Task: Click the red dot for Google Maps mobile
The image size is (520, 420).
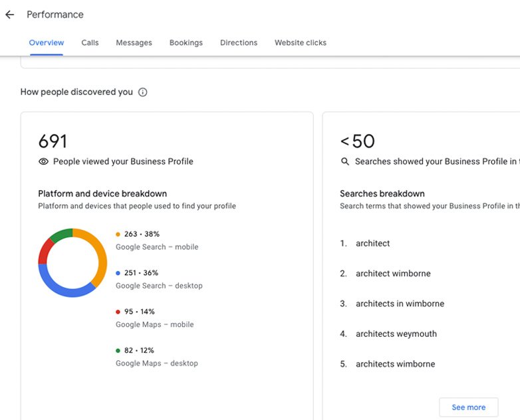Action: pos(118,312)
